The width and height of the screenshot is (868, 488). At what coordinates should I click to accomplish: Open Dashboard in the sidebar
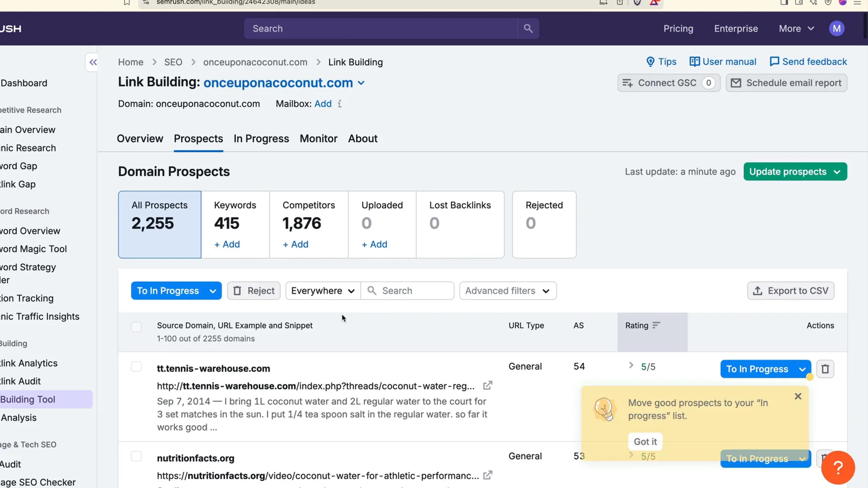click(x=24, y=83)
